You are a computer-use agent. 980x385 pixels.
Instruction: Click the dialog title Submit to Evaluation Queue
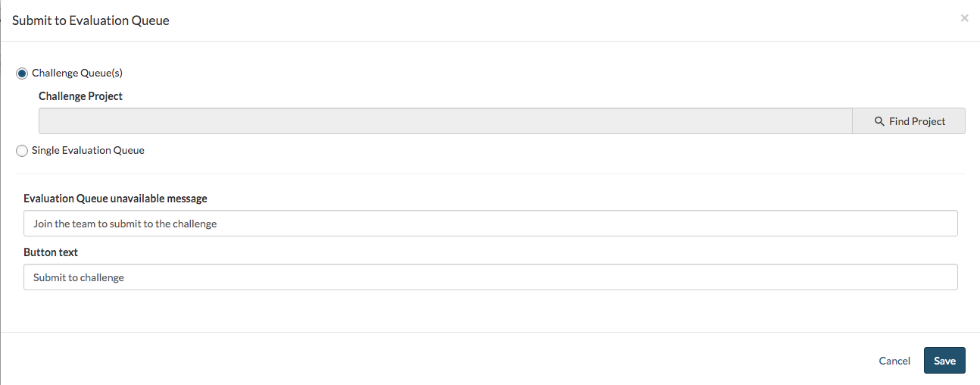tap(91, 20)
